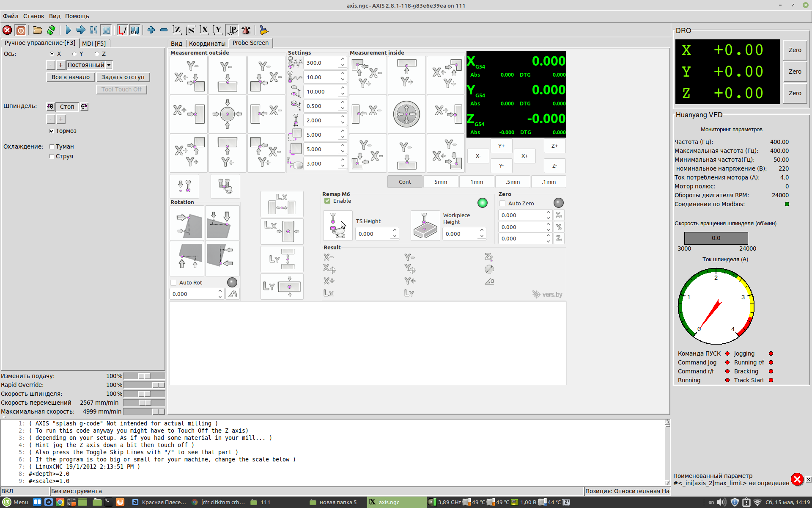
Task: Enable the Туман mist coolant checkbox
Action: point(52,146)
